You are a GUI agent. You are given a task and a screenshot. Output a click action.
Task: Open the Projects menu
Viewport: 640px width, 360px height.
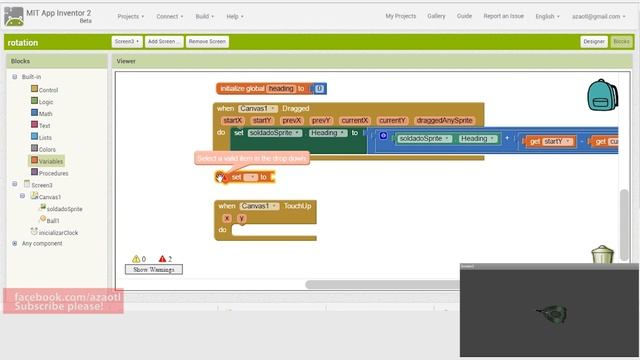[x=131, y=16]
